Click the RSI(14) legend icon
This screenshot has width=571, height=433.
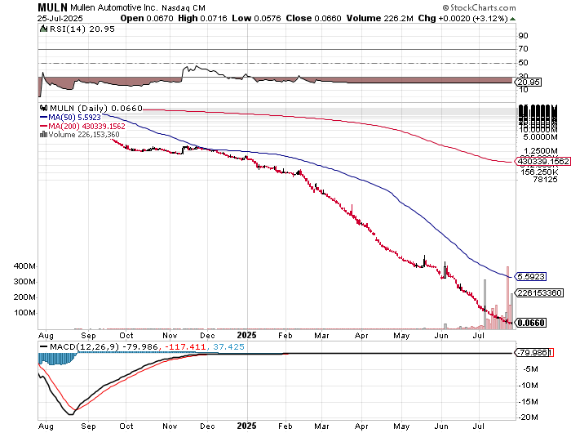pos(44,29)
